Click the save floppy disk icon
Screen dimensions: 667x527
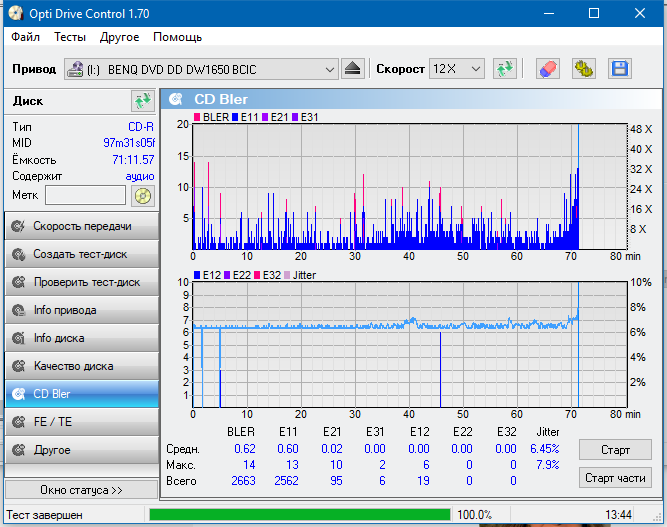click(619, 69)
